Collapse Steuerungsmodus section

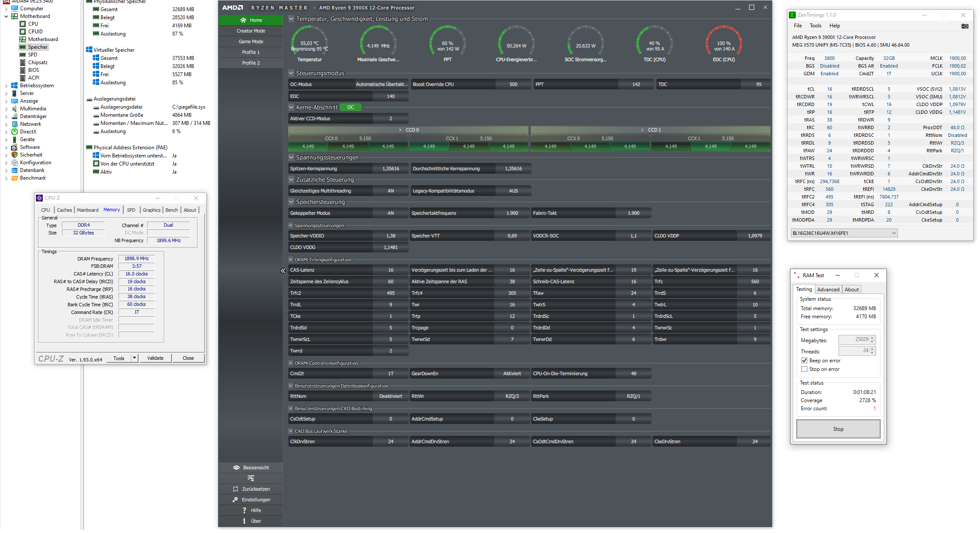[291, 73]
